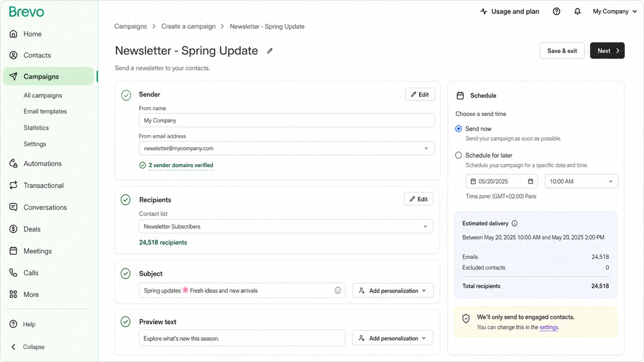Viewport: 644px width, 362px height.
Task: Click the Save & exit button
Action: tap(562, 51)
